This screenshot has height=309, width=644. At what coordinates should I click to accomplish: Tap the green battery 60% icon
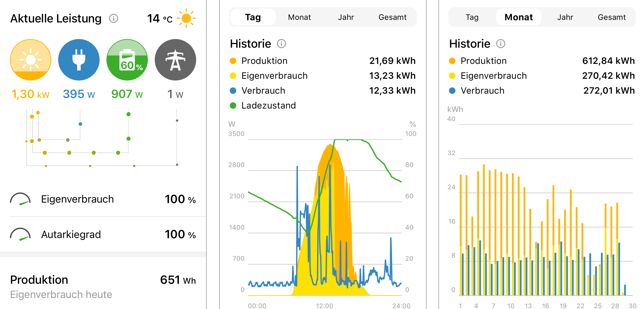127,60
